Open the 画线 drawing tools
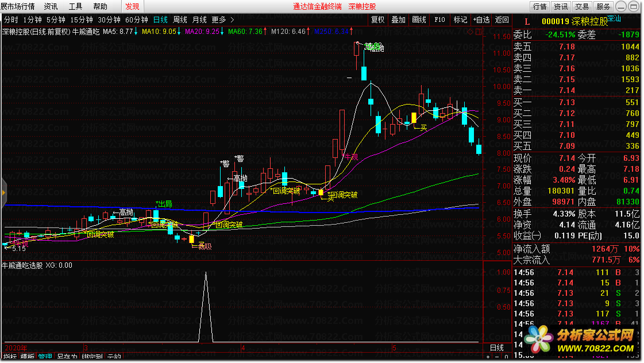This screenshot has width=644, height=363. (419, 20)
